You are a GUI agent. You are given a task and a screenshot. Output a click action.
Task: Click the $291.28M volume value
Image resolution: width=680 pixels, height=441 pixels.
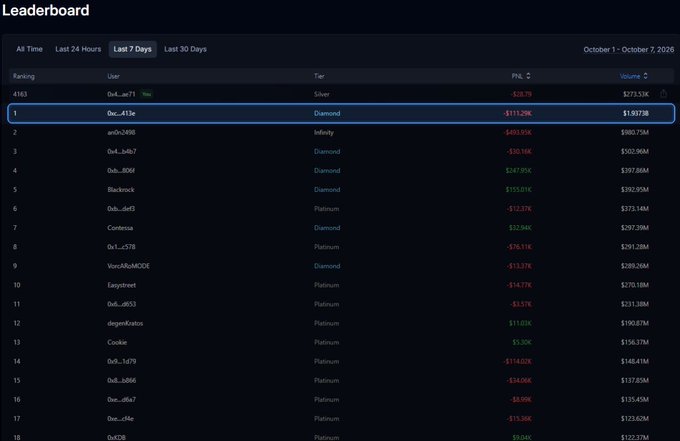(x=634, y=247)
